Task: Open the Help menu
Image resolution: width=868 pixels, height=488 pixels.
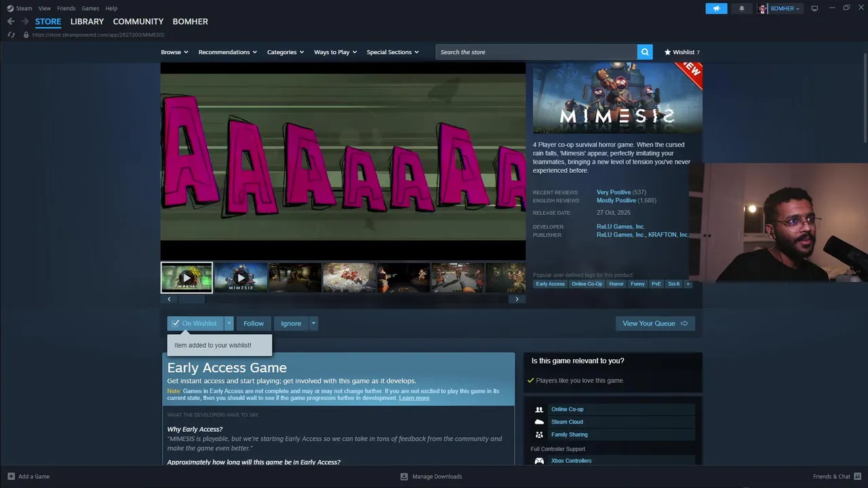Action: (111, 8)
